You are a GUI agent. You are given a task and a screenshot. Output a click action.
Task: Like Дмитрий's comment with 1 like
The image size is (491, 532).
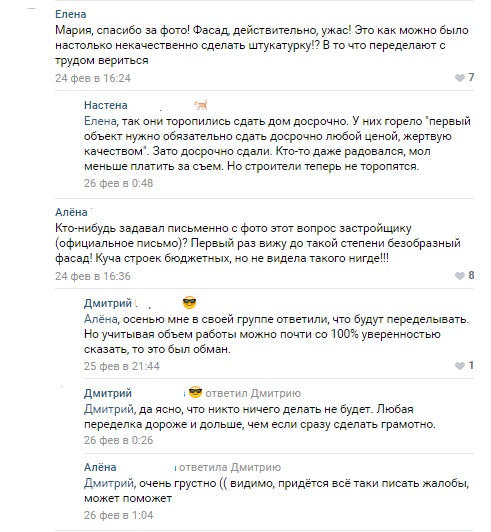coord(464,365)
